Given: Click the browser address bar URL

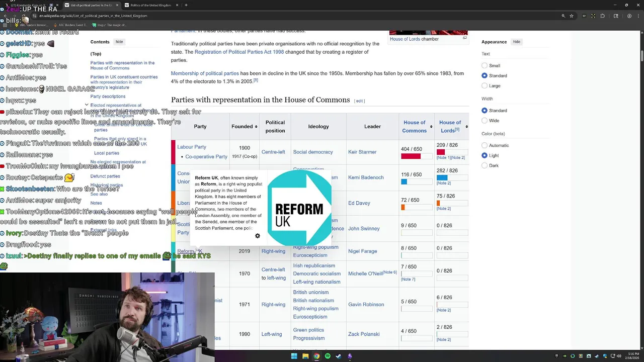Looking at the screenshot, I should pos(93,16).
